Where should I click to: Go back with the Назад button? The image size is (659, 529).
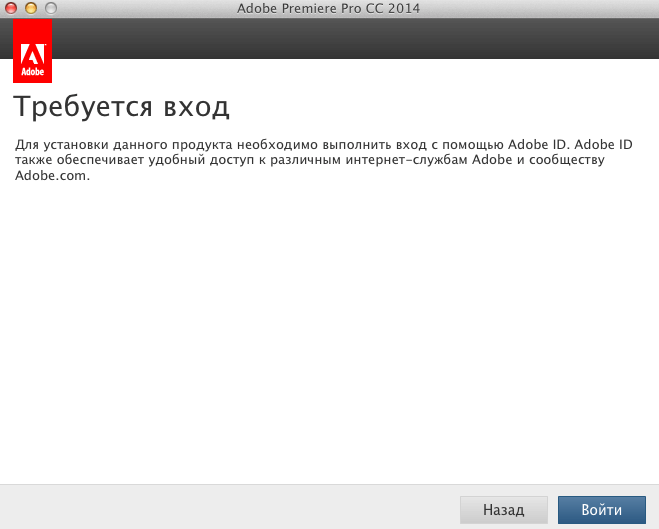pyautogui.click(x=503, y=510)
